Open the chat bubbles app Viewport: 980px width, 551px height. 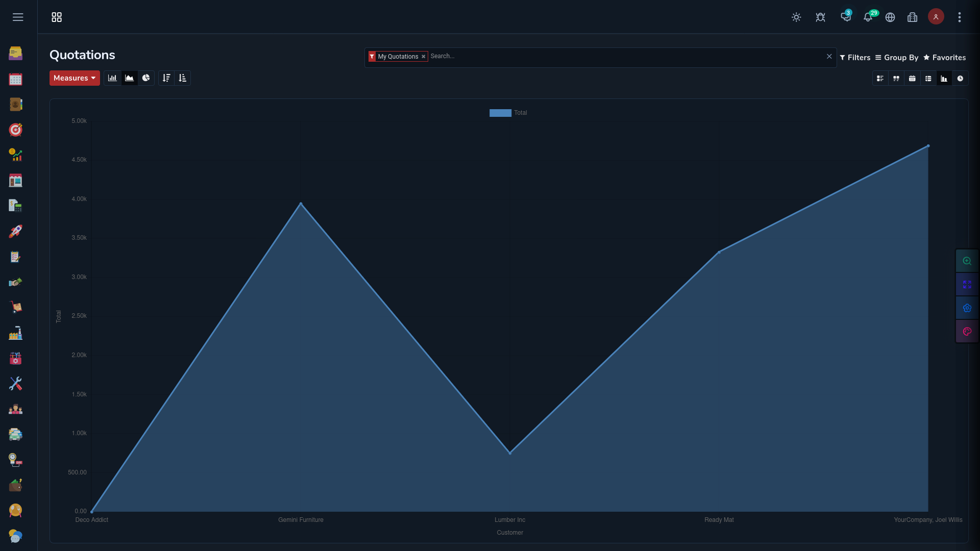[x=15, y=536]
